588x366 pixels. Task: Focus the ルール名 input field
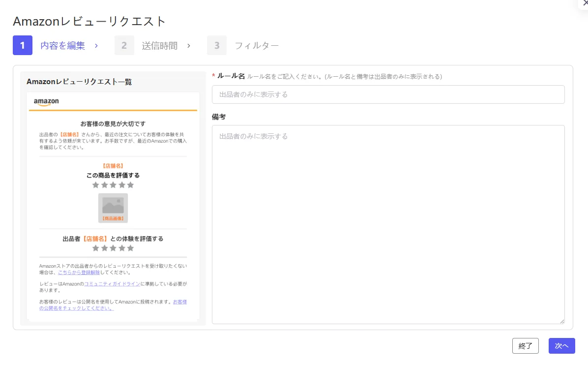click(x=388, y=94)
